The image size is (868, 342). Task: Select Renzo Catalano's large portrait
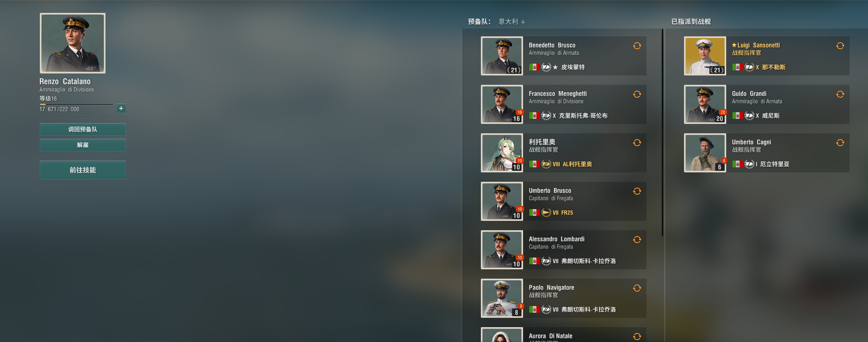click(73, 43)
